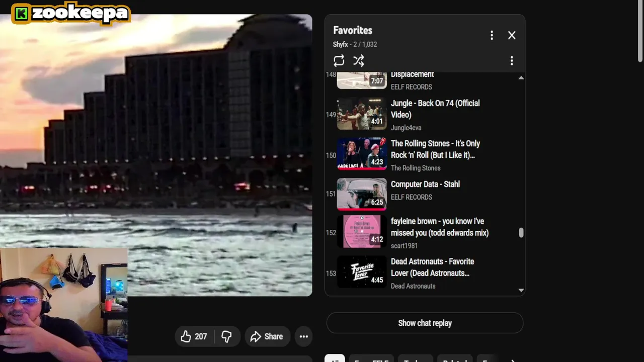Open Share dialog for the video

click(267, 336)
